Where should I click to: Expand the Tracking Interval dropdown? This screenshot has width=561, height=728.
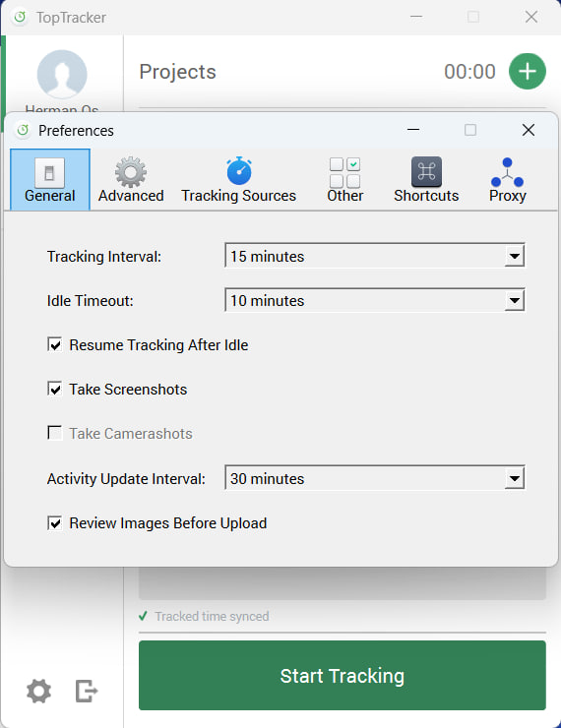[375, 256]
